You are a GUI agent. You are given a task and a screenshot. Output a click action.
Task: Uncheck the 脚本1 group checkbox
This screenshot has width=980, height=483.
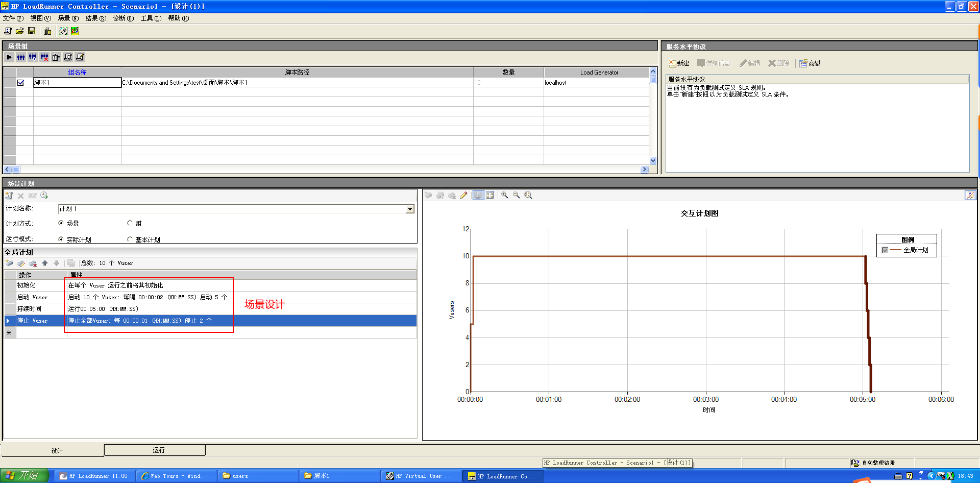coord(21,83)
